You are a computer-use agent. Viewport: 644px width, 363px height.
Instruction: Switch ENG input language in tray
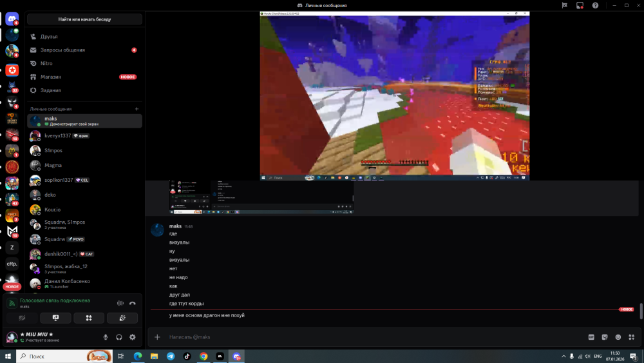pos(598,357)
